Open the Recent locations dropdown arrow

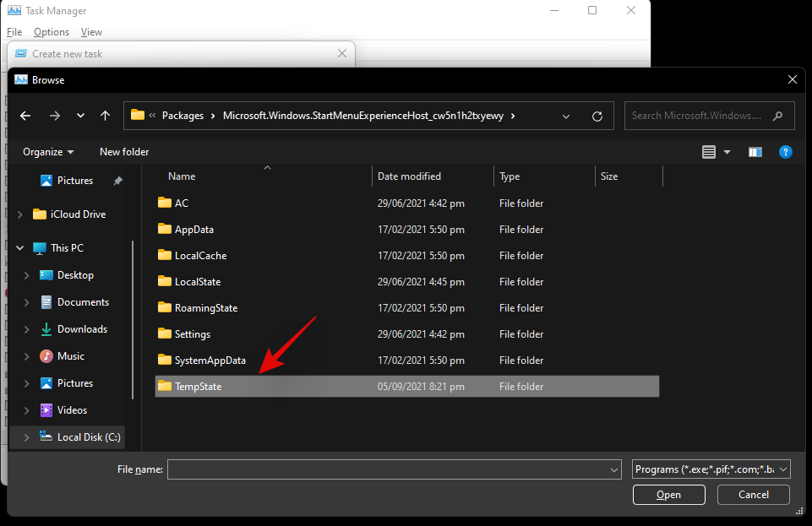pos(80,116)
